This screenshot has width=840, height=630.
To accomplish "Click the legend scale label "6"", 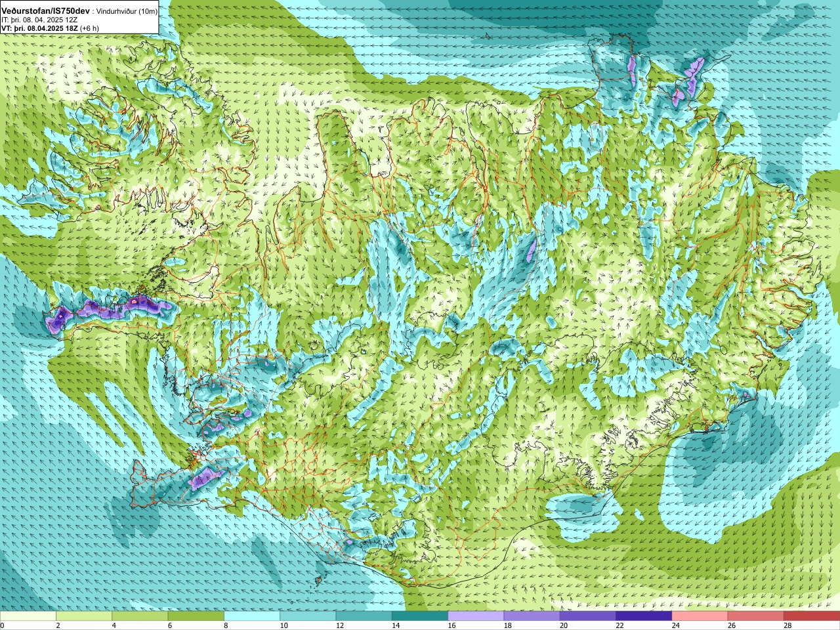I will tap(170, 625).
